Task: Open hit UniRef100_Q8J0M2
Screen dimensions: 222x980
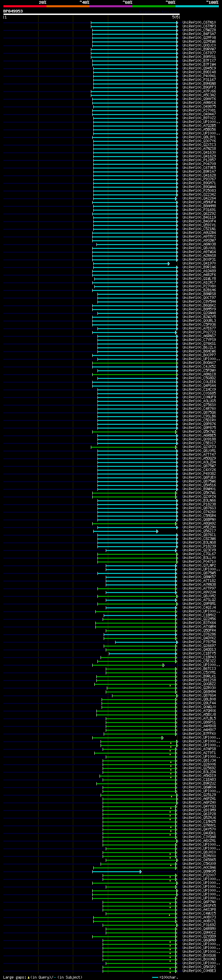Action: click(x=199, y=596)
